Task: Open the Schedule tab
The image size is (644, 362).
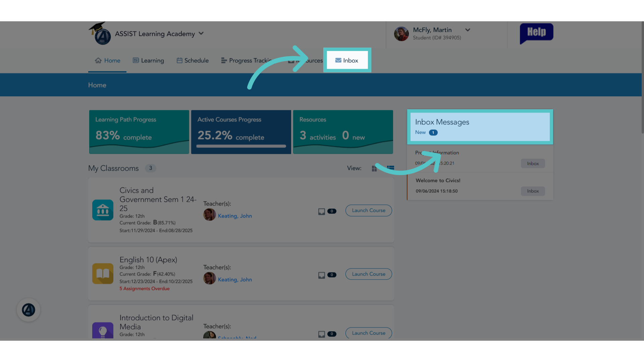Action: click(x=193, y=60)
